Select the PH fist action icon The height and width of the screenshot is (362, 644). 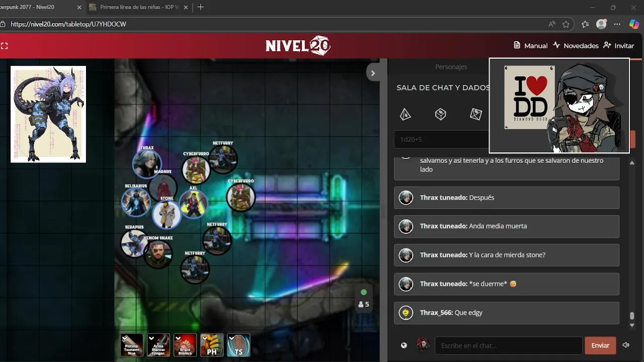coord(212,345)
